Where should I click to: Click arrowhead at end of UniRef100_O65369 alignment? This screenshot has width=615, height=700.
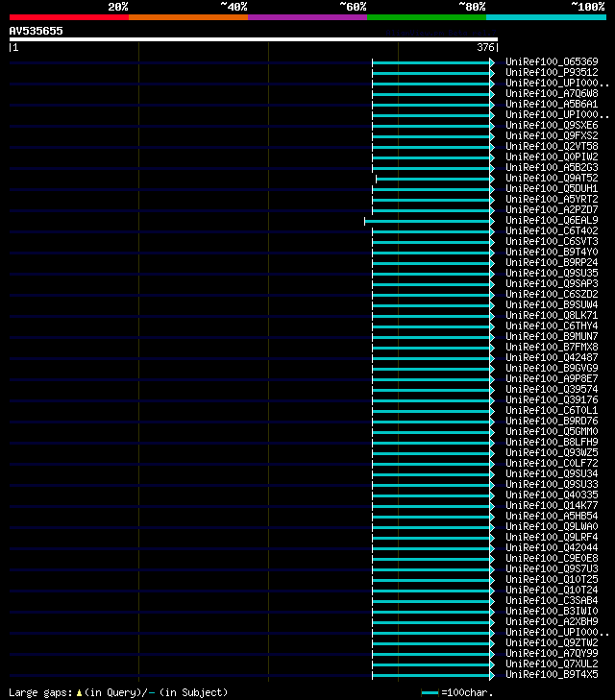492,62
